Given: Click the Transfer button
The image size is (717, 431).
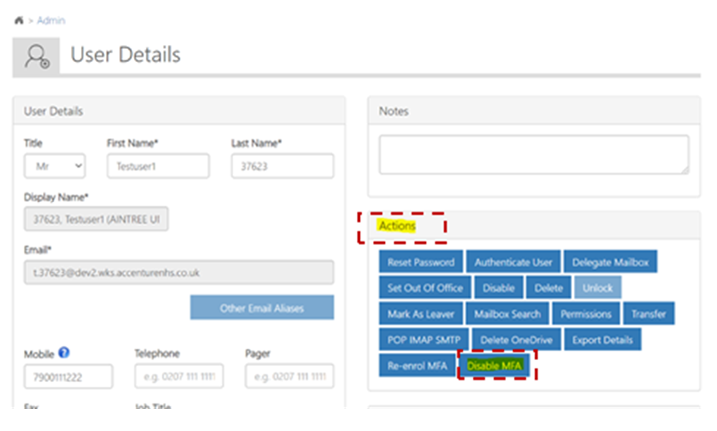Looking at the screenshot, I should 649,314.
